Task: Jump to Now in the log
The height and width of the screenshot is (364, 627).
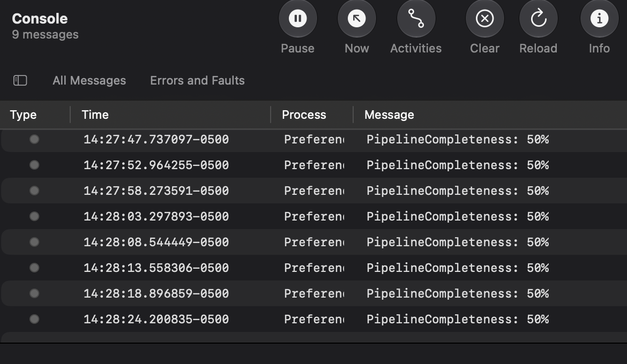Action: click(357, 19)
